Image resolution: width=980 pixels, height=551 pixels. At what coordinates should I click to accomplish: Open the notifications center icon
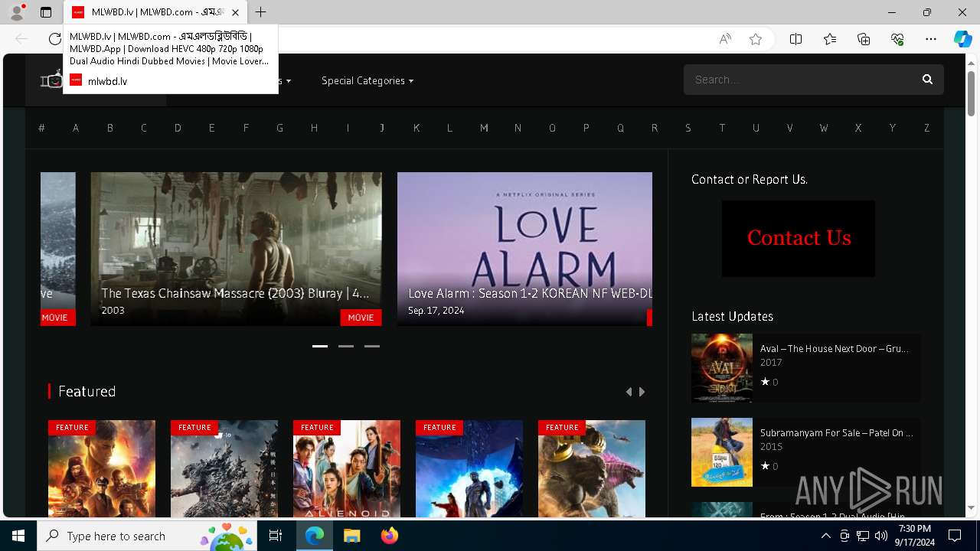955,536
